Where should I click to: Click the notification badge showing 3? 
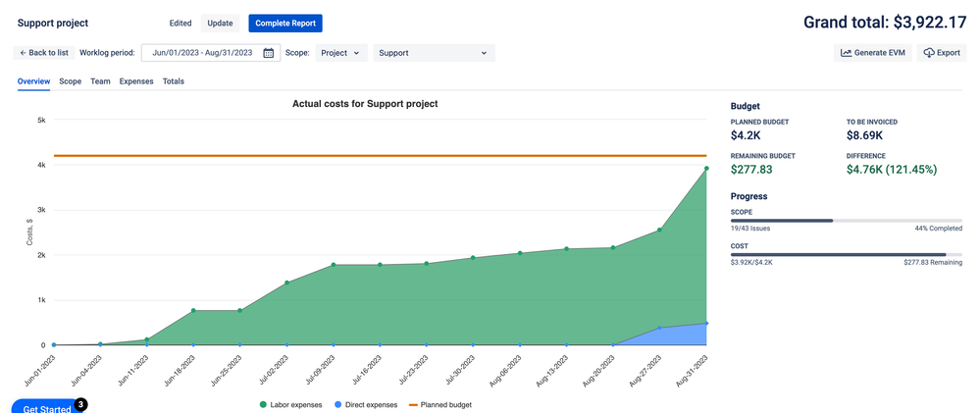tap(80, 403)
